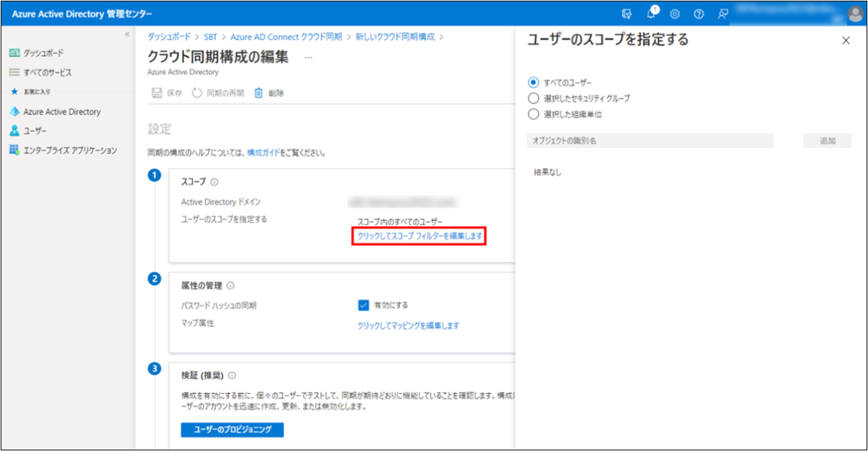Viewport: 868px width, 451px height.
Task: Toggle the パスワード ハッシュの同期 有効にする checkbox
Action: (363, 305)
